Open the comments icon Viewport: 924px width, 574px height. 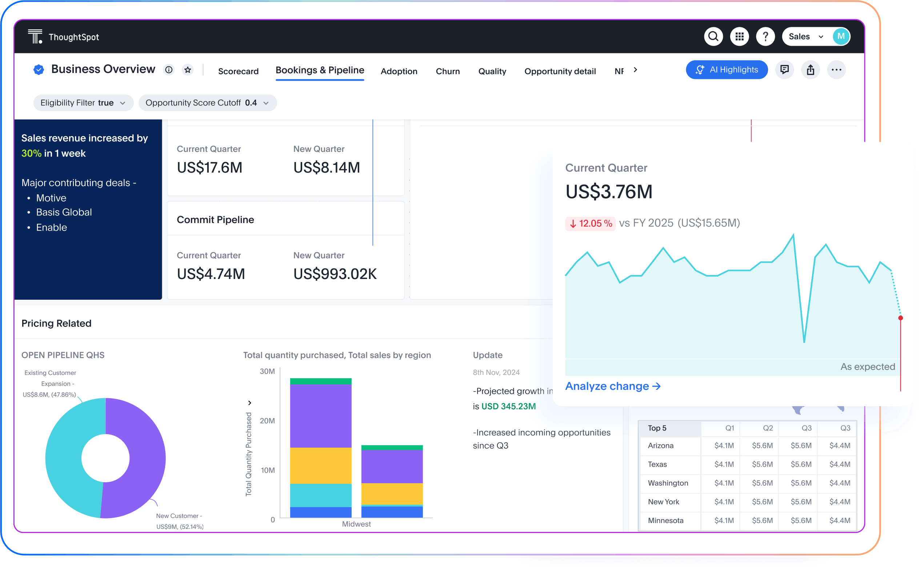pyautogui.click(x=784, y=70)
